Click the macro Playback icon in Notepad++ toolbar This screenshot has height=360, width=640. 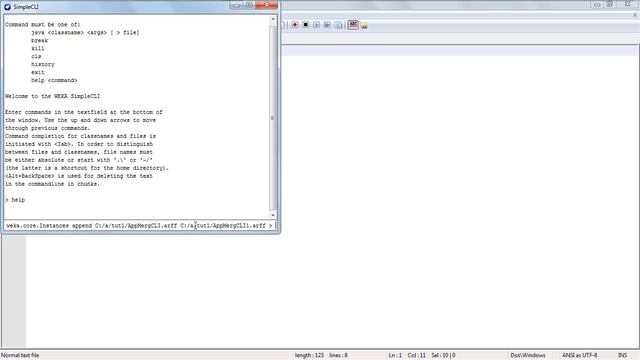(x=316, y=25)
